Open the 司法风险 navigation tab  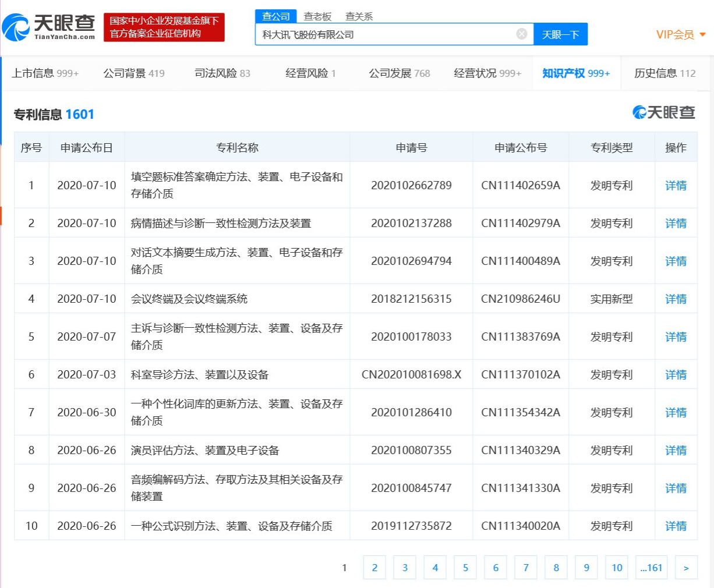coord(214,73)
